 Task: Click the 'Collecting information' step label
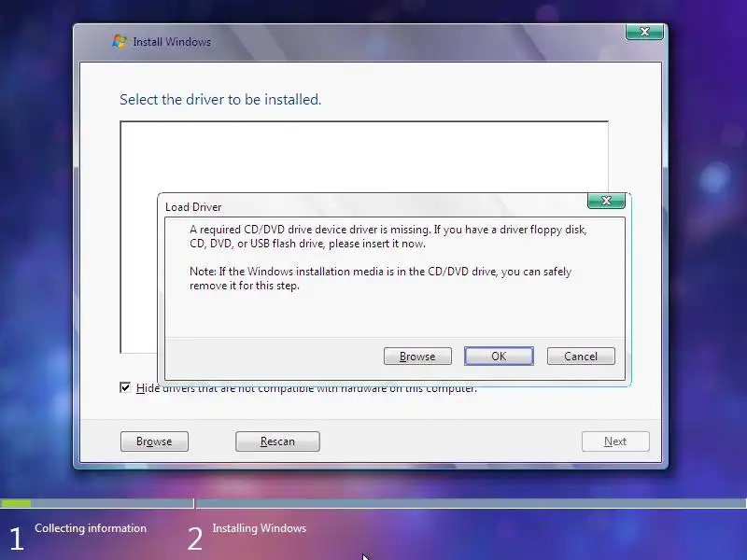pyautogui.click(x=91, y=528)
